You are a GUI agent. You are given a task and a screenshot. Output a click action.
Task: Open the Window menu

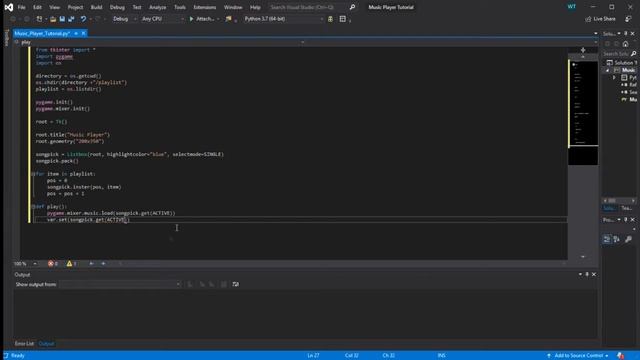pyautogui.click(x=233, y=7)
